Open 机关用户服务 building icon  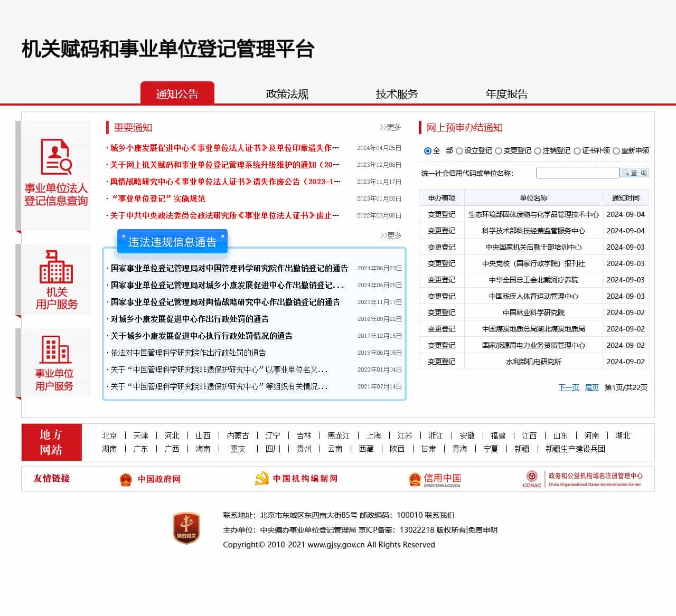pos(56,267)
